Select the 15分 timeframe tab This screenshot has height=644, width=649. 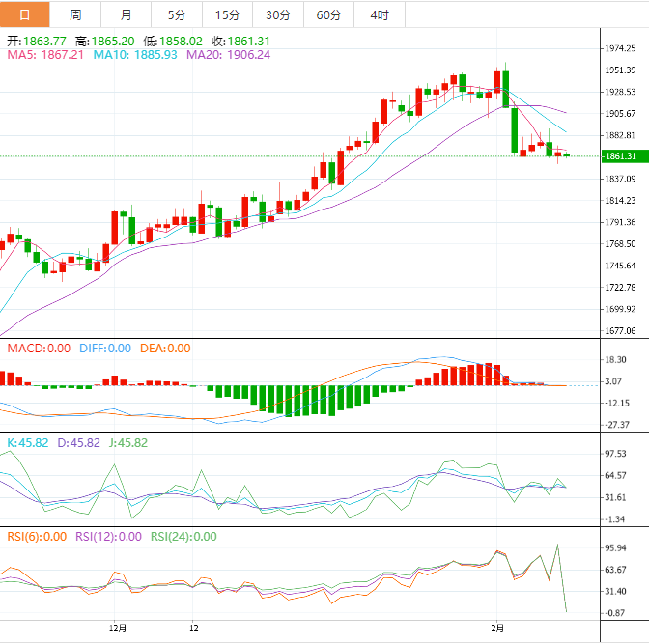(x=227, y=14)
